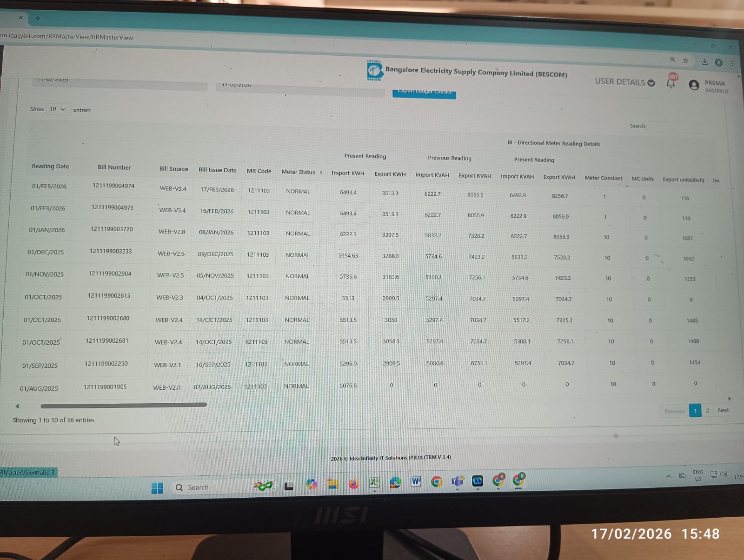744x560 pixels.
Task: Close the current browser tab
Action: pyautogui.click(x=20, y=18)
